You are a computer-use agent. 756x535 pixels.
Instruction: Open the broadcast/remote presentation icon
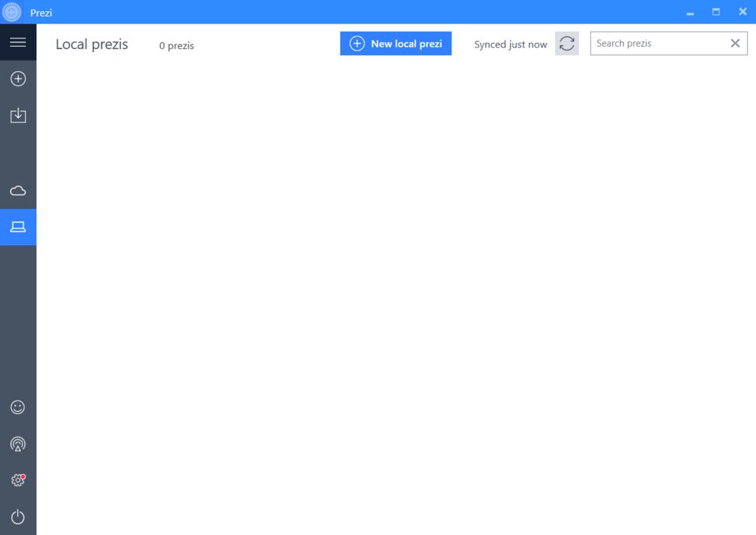[x=18, y=444]
